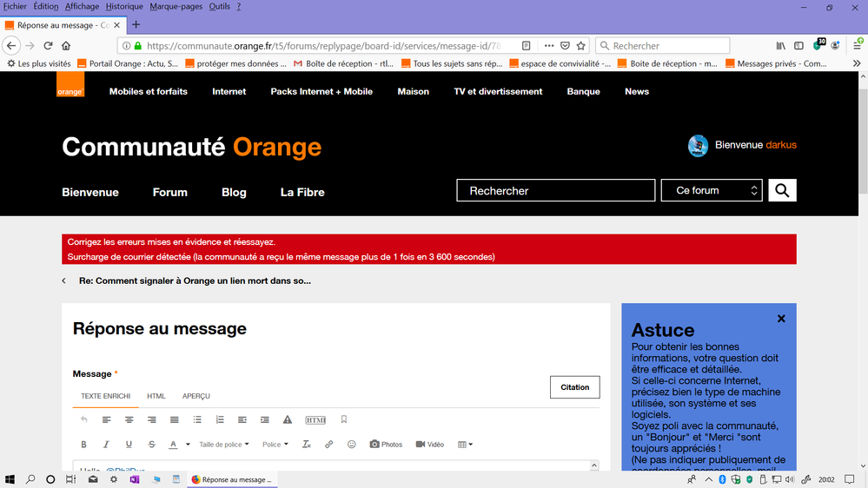Go back to thread Re: Comment signaler à Orange

(195, 281)
